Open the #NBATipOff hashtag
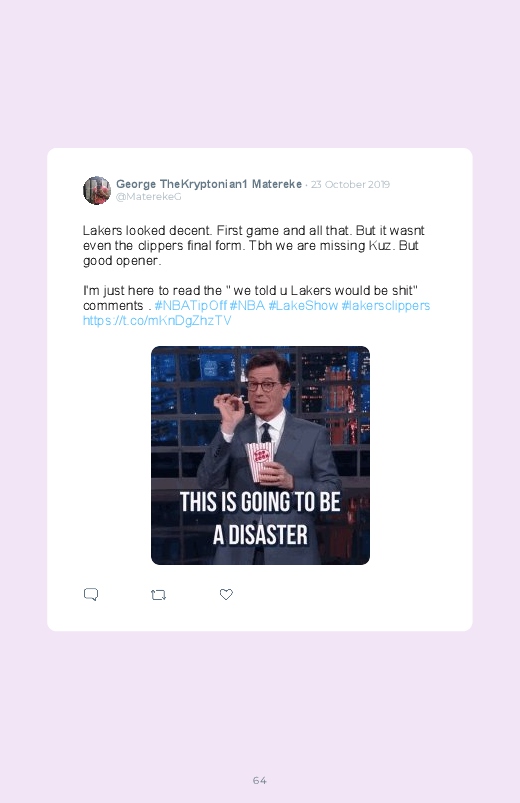The width and height of the screenshot is (520, 803). pyautogui.click(x=191, y=306)
